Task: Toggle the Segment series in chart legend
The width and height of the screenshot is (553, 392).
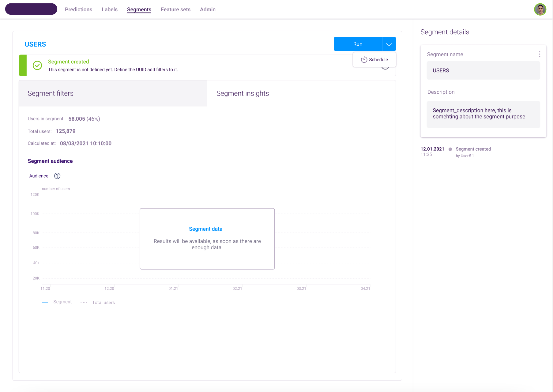Action: click(x=62, y=302)
